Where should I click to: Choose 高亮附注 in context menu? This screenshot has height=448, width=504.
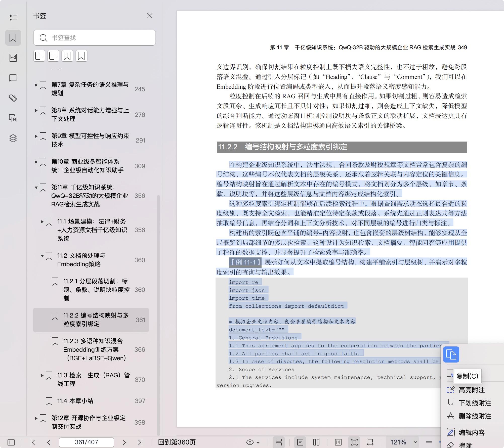pyautogui.click(x=471, y=390)
